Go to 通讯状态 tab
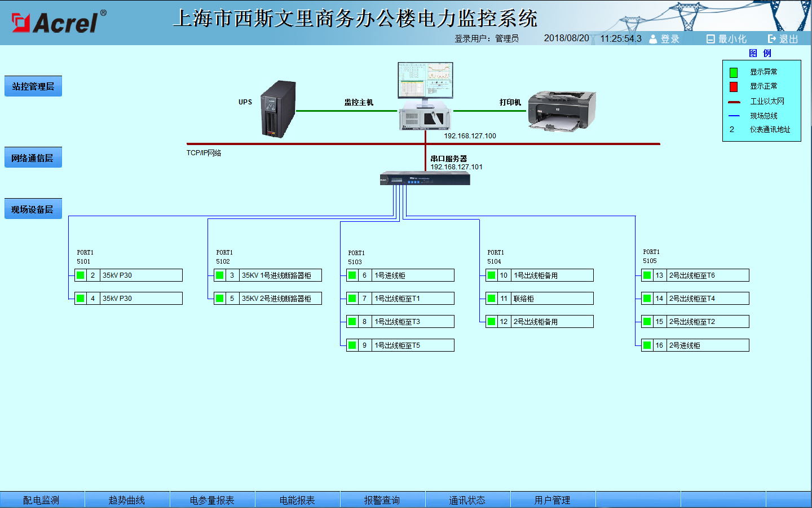This screenshot has width=812, height=508. tap(467, 500)
